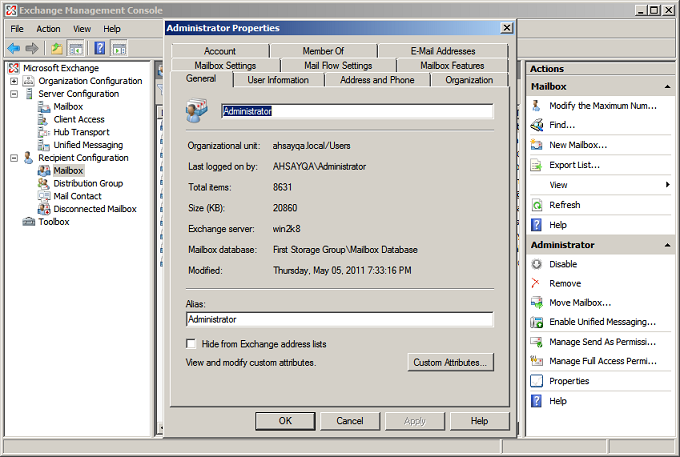Select Mailbox under Recipient Configuration
Image resolution: width=680 pixels, height=457 pixels.
coord(68,171)
